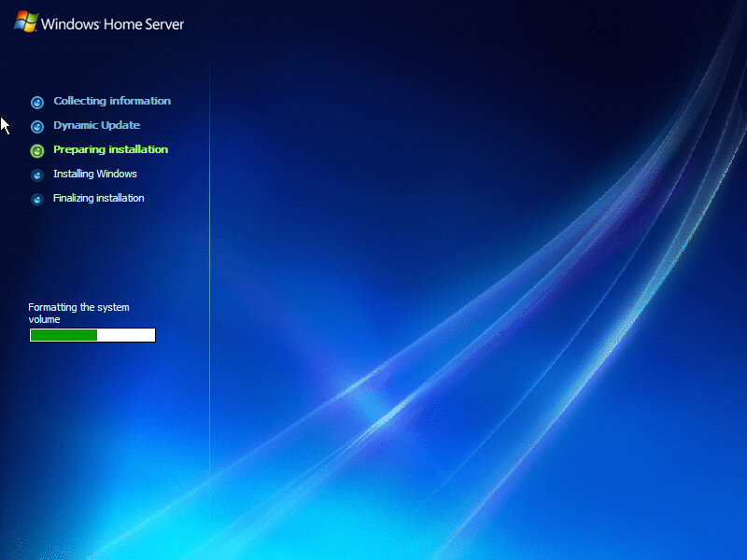Click the Collecting information step bullet icon

coord(37,102)
